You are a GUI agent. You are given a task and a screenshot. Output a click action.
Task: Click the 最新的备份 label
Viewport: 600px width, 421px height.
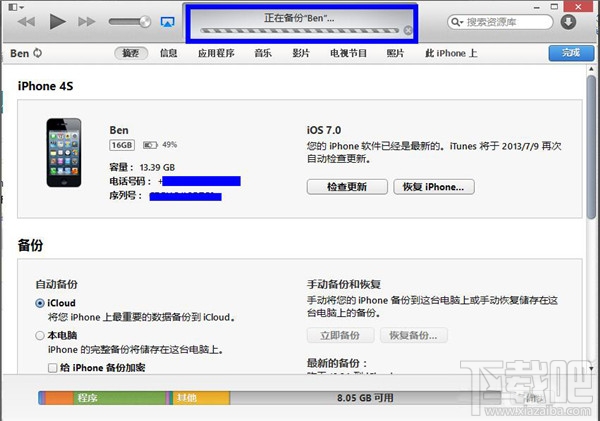337,363
